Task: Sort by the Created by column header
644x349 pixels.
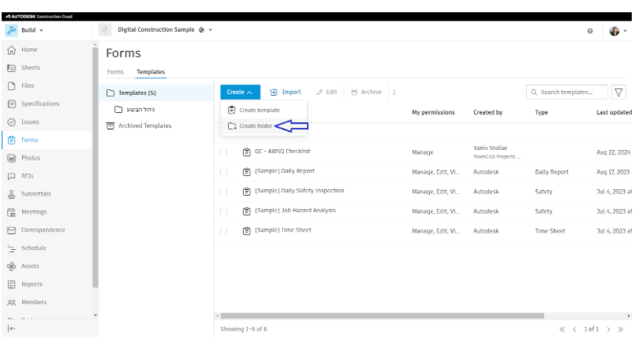Action: point(487,112)
